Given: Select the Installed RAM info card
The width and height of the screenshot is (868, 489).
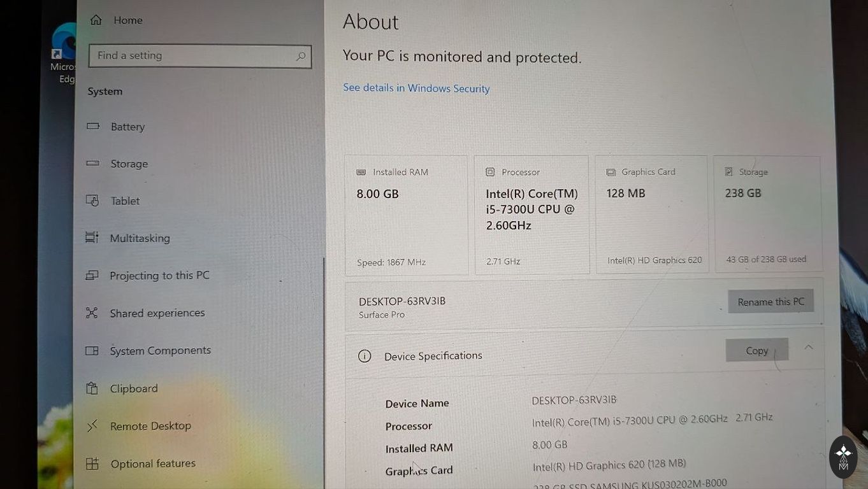Looking at the screenshot, I should point(407,215).
